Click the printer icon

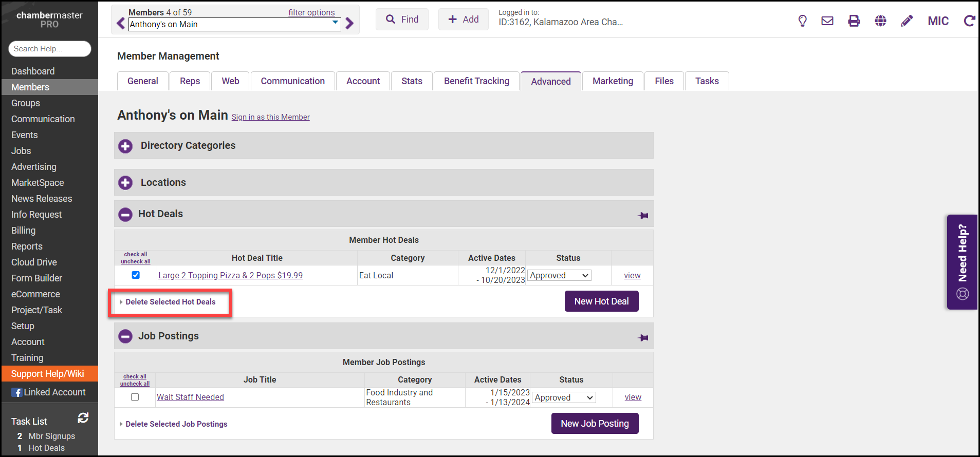(x=854, y=21)
